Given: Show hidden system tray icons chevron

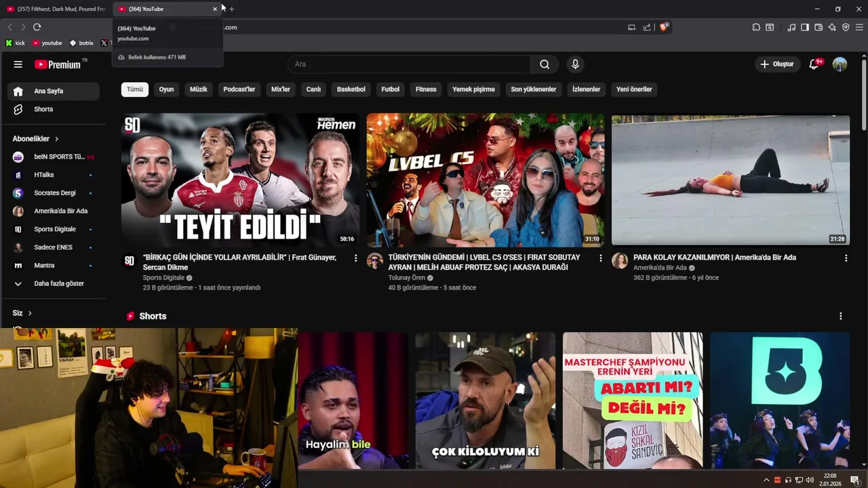Looking at the screenshot, I should 766,480.
